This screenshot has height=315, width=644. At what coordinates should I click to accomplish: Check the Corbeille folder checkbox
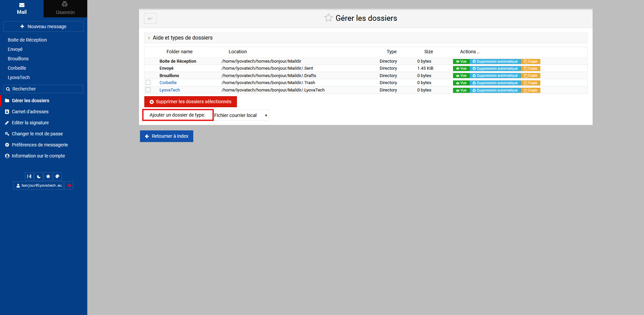pyautogui.click(x=148, y=82)
